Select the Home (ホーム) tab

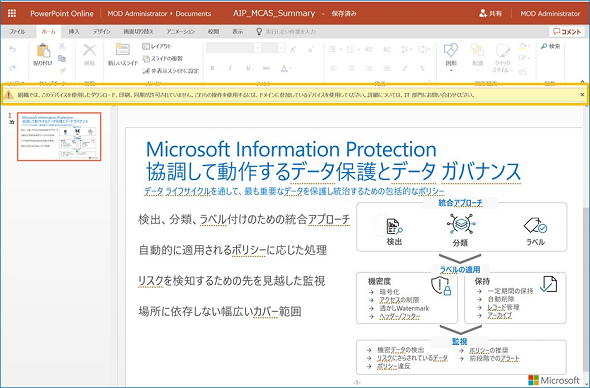(49, 32)
